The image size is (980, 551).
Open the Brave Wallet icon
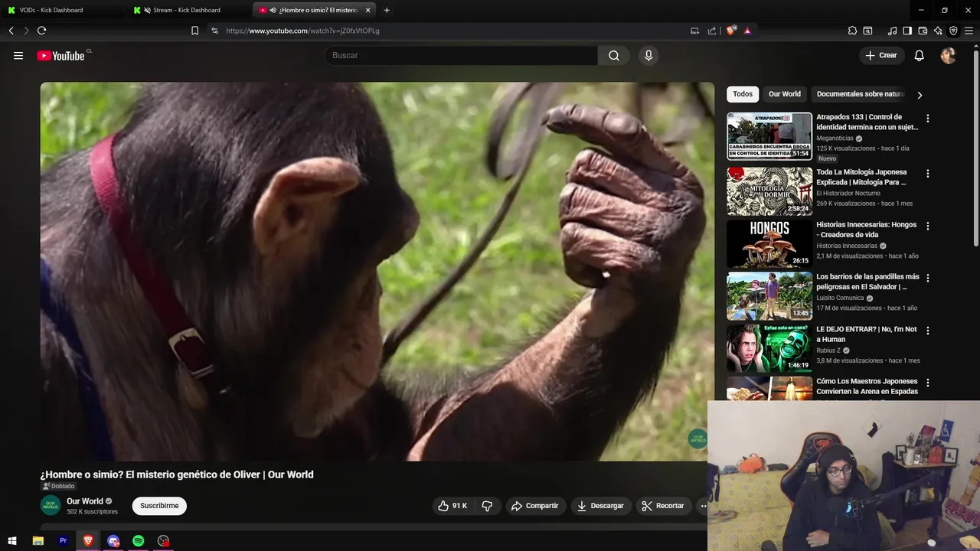923,31
